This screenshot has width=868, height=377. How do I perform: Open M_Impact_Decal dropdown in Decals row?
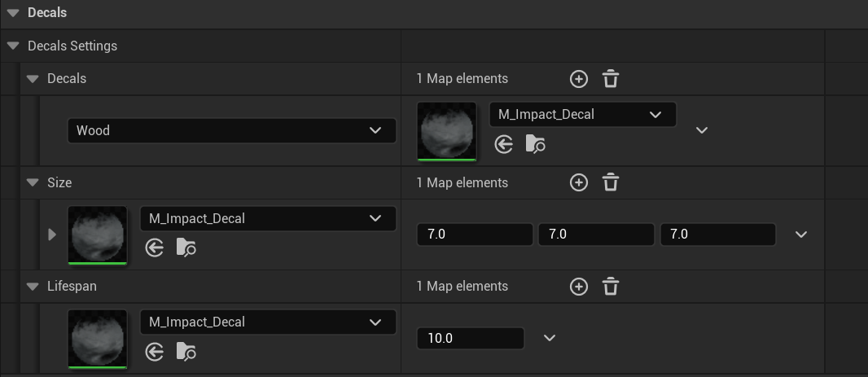point(582,115)
